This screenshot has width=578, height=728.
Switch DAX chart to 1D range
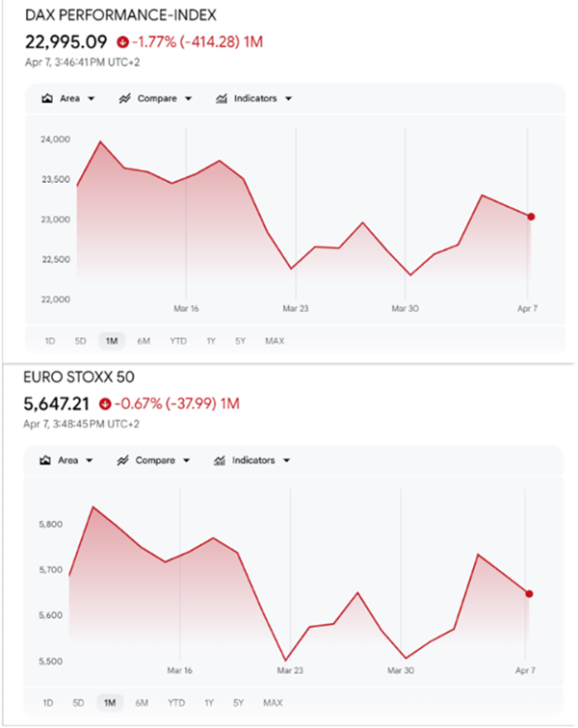pyautogui.click(x=49, y=340)
